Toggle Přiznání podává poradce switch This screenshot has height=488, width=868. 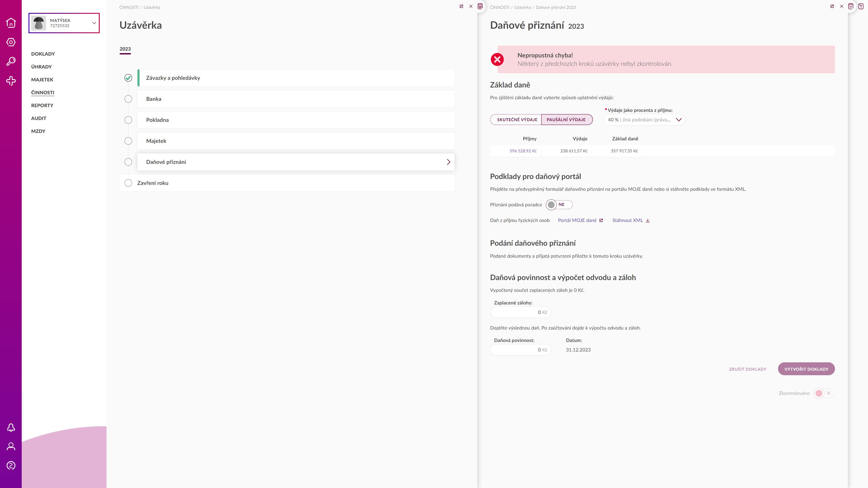559,205
